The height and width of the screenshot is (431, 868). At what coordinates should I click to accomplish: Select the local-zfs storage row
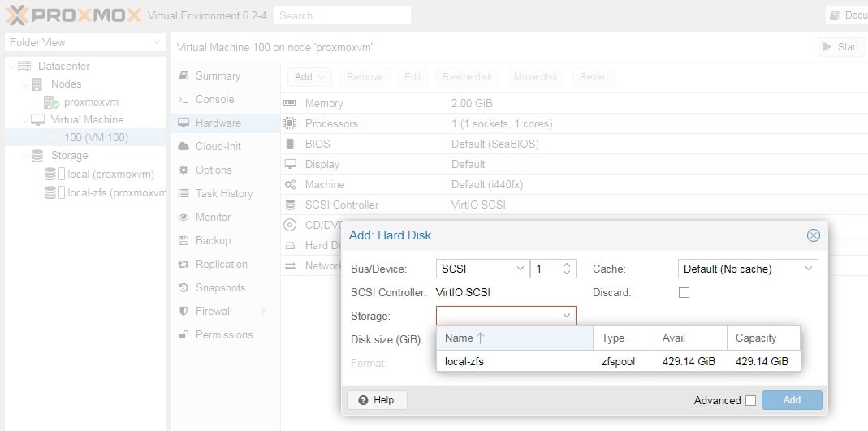click(619, 362)
